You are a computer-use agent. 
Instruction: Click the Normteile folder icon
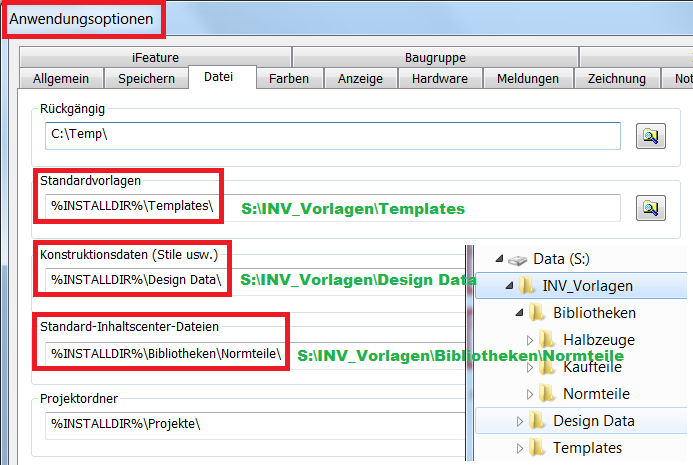tap(547, 393)
